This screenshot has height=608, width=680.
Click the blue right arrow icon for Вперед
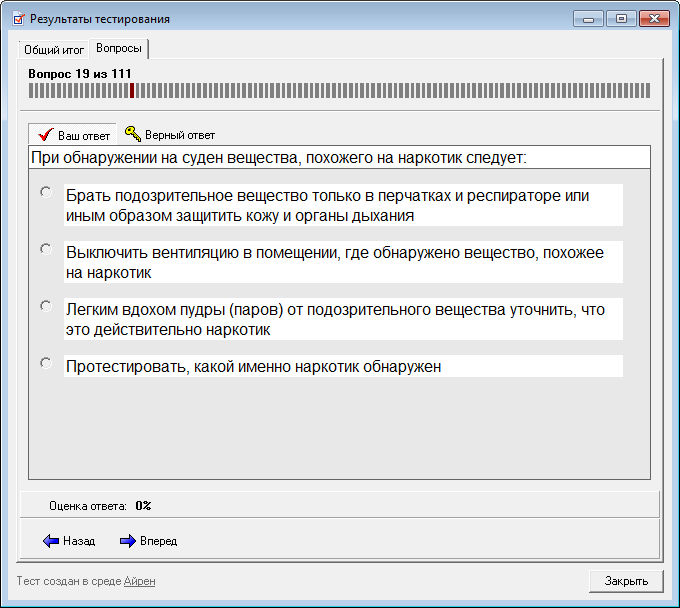[127, 541]
